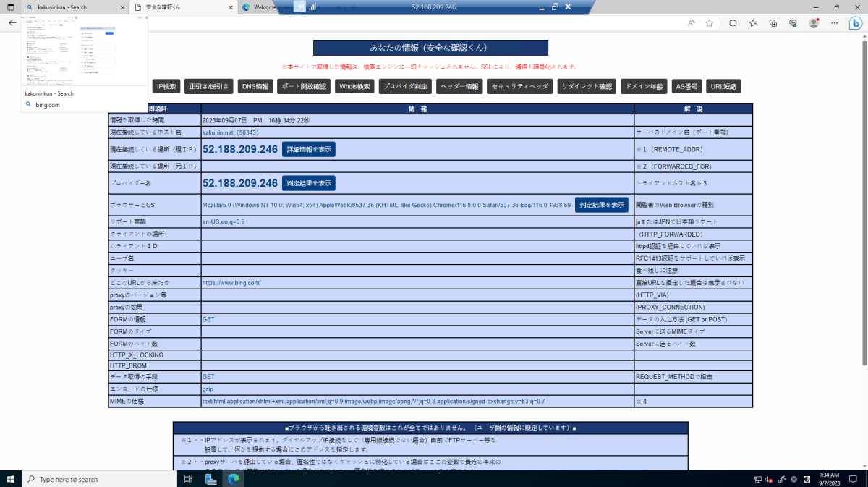Open Windows Start button

11,479
